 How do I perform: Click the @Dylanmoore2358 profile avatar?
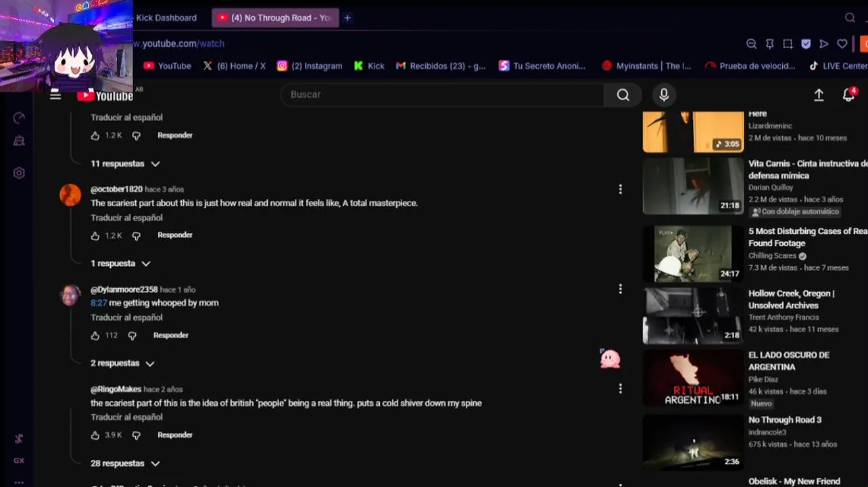(70, 295)
